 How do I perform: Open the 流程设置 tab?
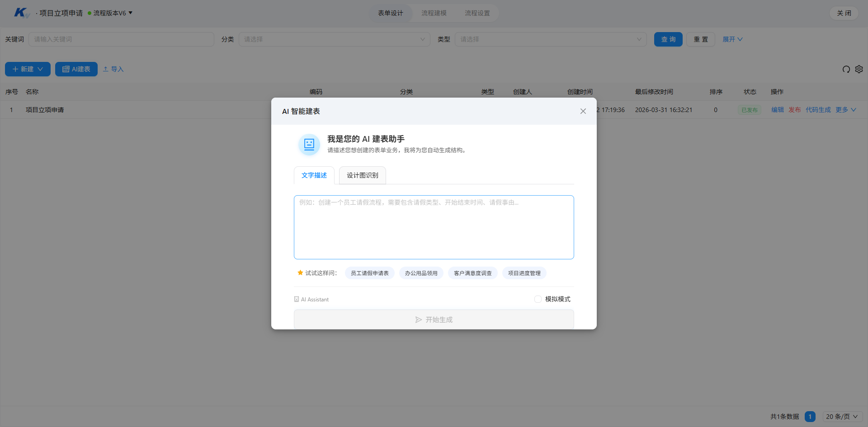477,13
